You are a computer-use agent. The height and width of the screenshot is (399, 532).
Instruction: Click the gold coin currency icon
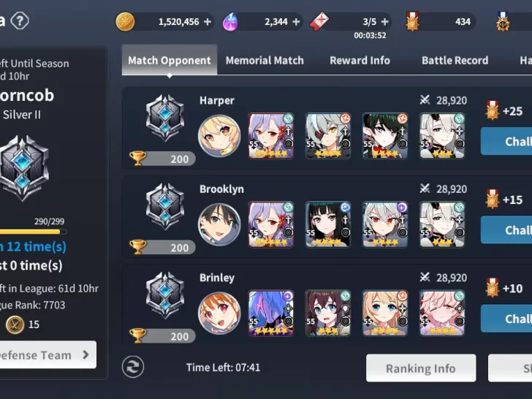click(x=125, y=22)
